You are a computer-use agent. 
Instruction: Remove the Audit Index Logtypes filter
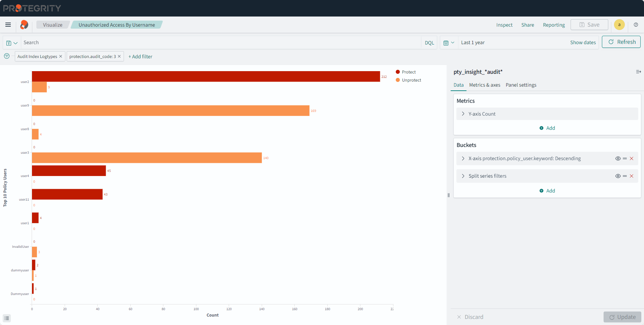pos(61,56)
